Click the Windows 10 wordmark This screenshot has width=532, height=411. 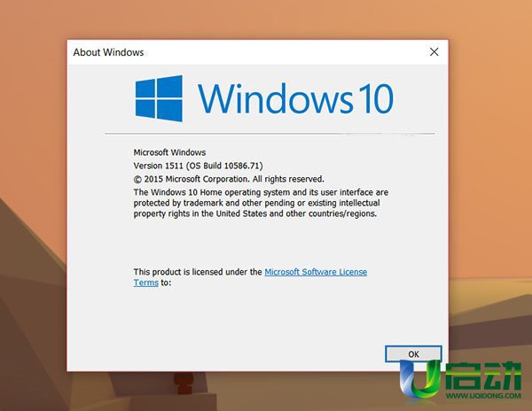[295, 98]
